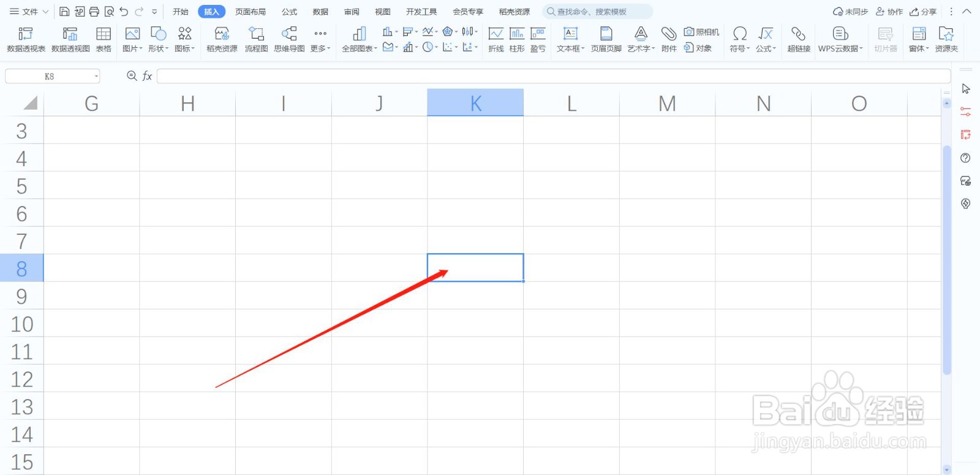The width and height of the screenshot is (980, 475).
Task: Insert a win/loss sparkline (盈亏)
Action: [538, 39]
